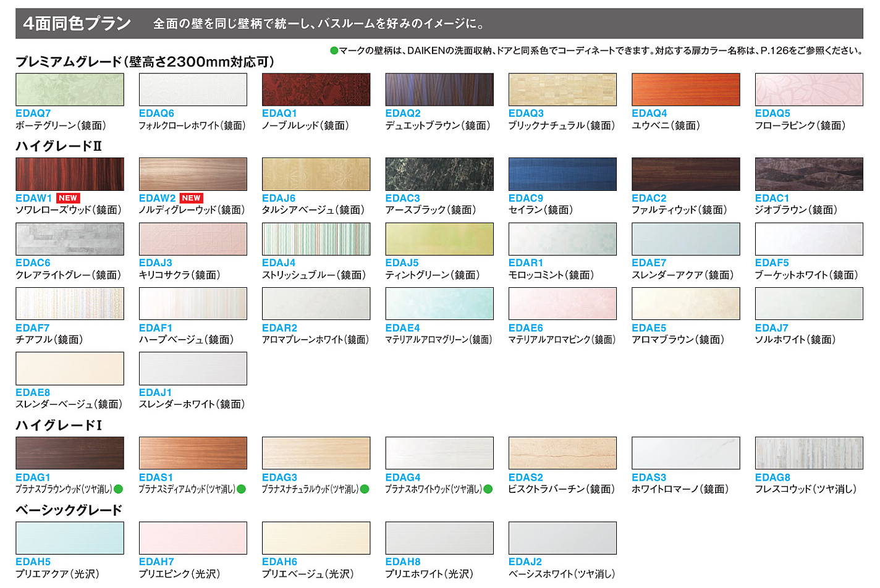
Task: Pick the EDAF5 ブーケットホワイト swatch
Action: click(x=809, y=239)
